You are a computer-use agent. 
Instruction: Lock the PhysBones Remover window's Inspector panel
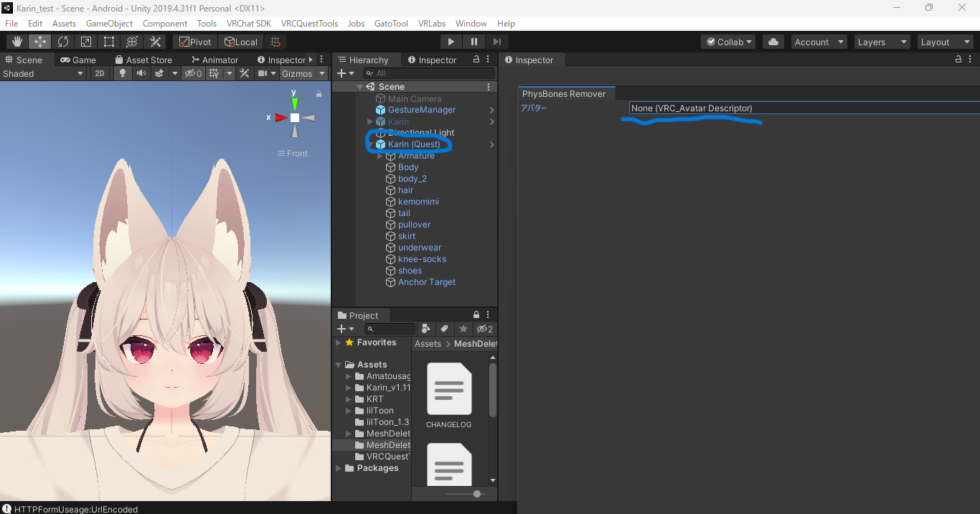click(x=959, y=60)
